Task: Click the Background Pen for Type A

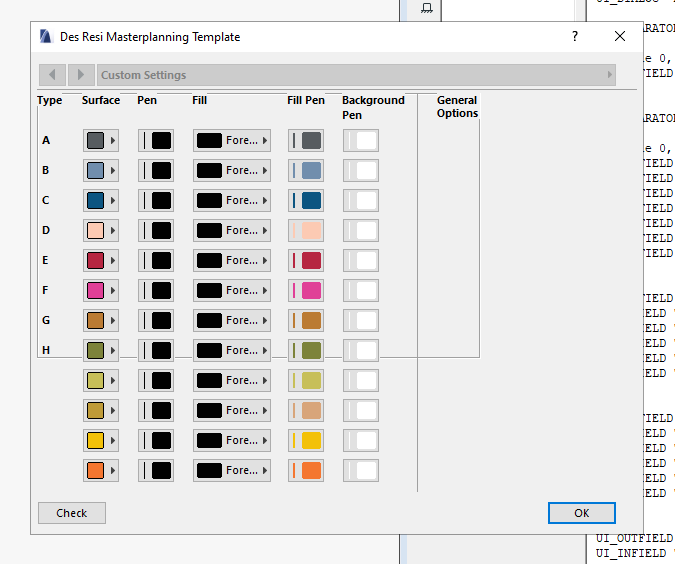Action: pos(361,141)
